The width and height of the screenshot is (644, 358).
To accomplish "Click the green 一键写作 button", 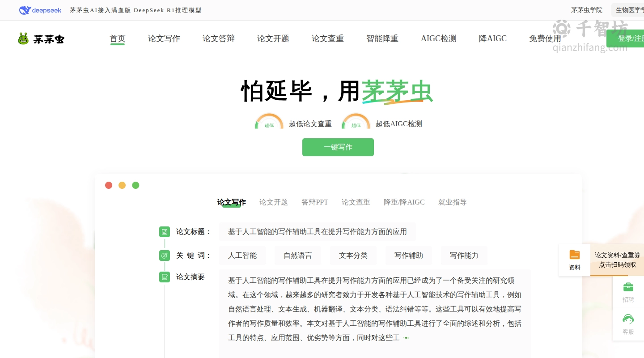I will click(338, 147).
